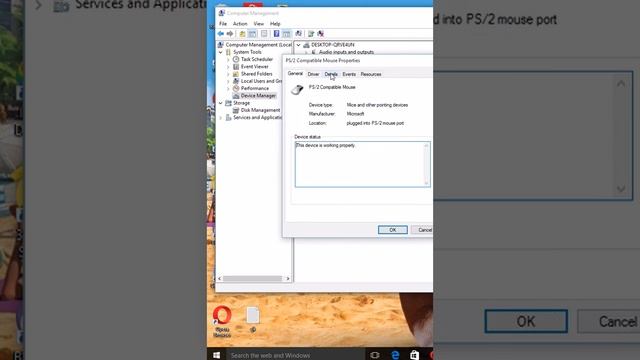Expand Audio inputs and outputs category
This screenshot has height=360, width=640.
(306, 52)
